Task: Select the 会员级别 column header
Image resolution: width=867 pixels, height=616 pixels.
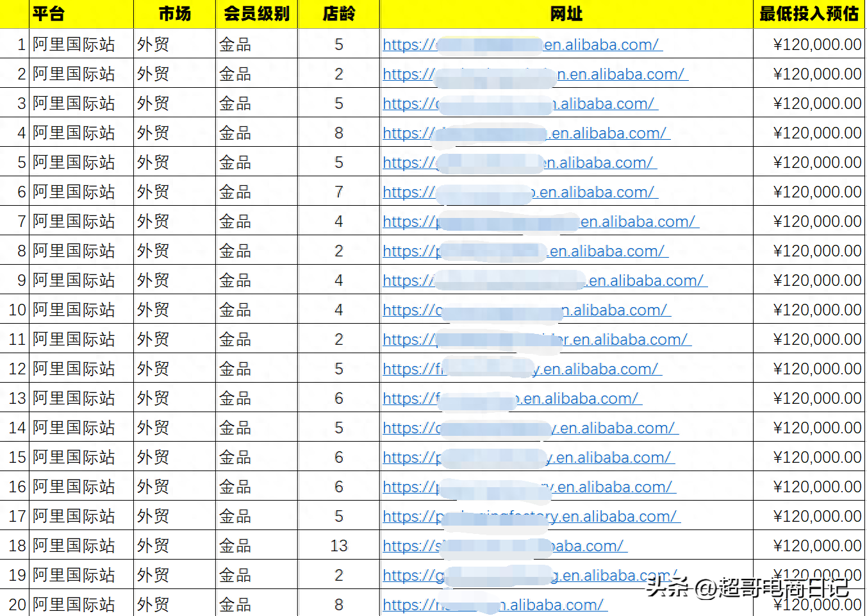Action: click(x=256, y=13)
